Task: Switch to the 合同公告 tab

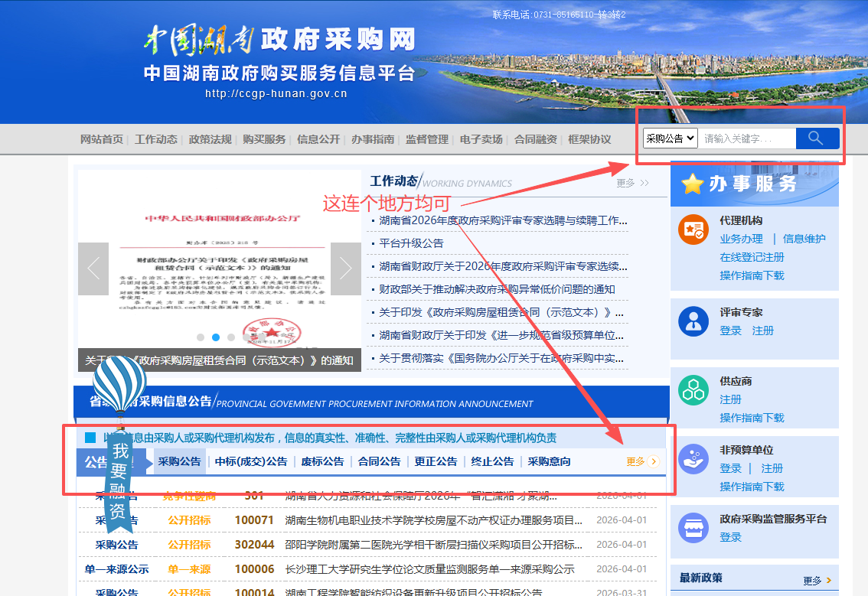Action: pos(379,461)
